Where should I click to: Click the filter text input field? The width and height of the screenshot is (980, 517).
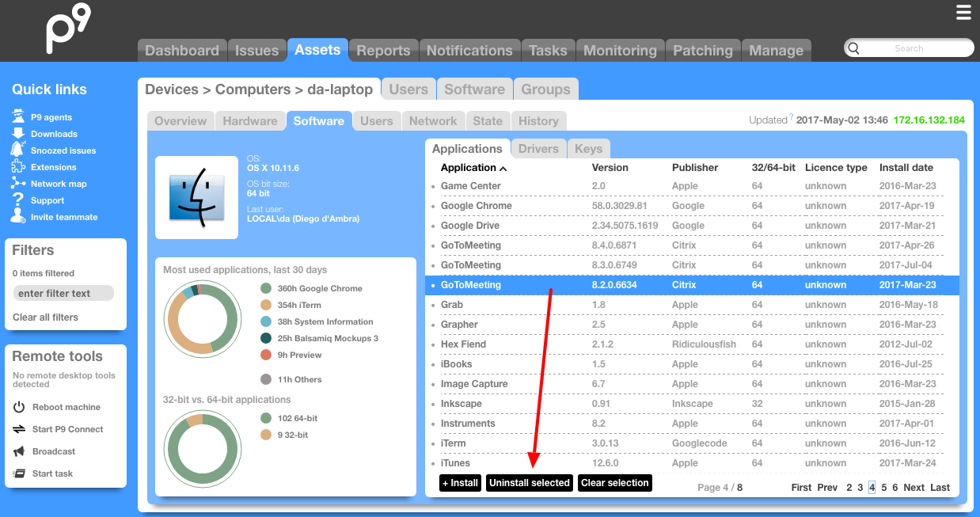point(64,293)
